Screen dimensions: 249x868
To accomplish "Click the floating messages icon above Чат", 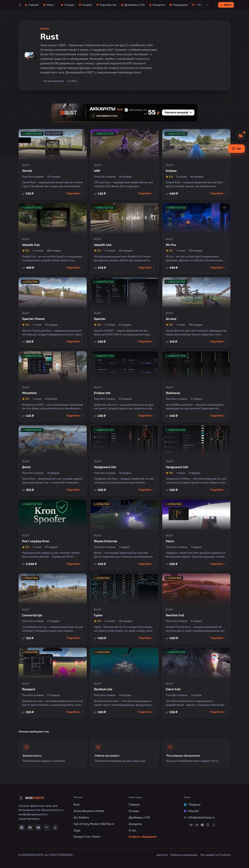I will pyautogui.click(x=240, y=136).
